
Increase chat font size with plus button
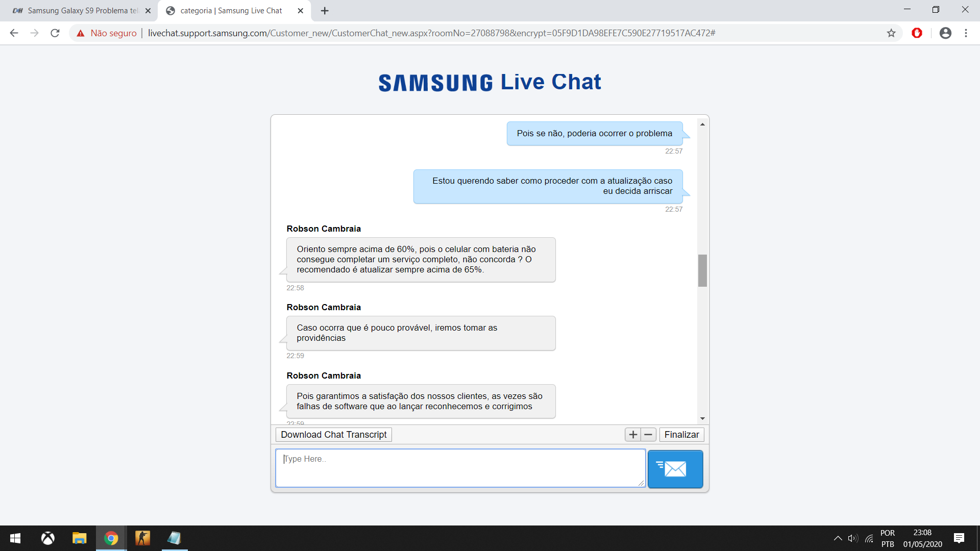pos(633,435)
